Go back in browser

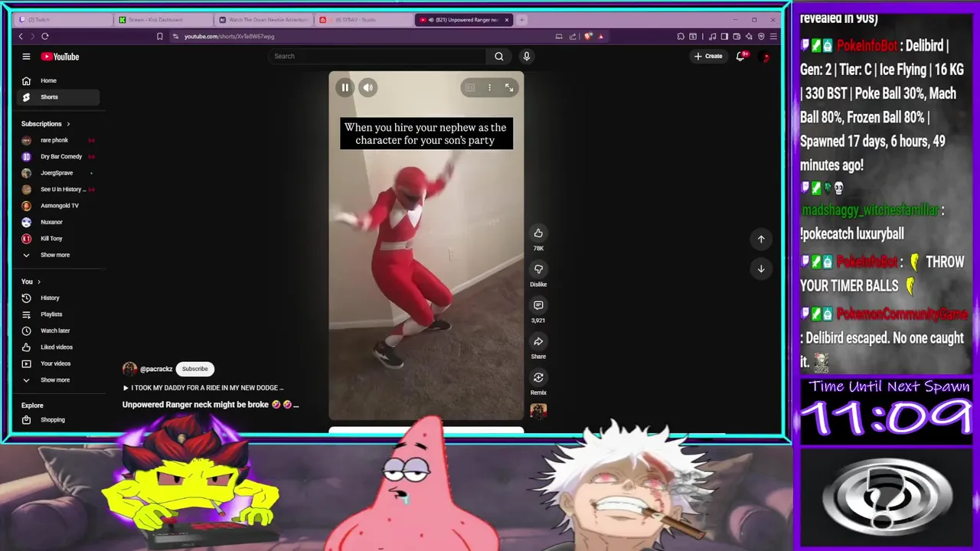(x=21, y=36)
